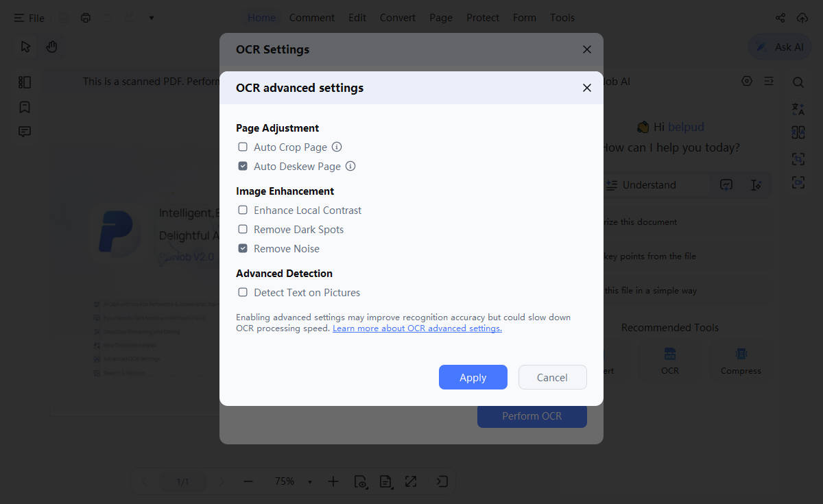
Task: Open the AI panel settings hexagon icon
Action: (x=747, y=81)
